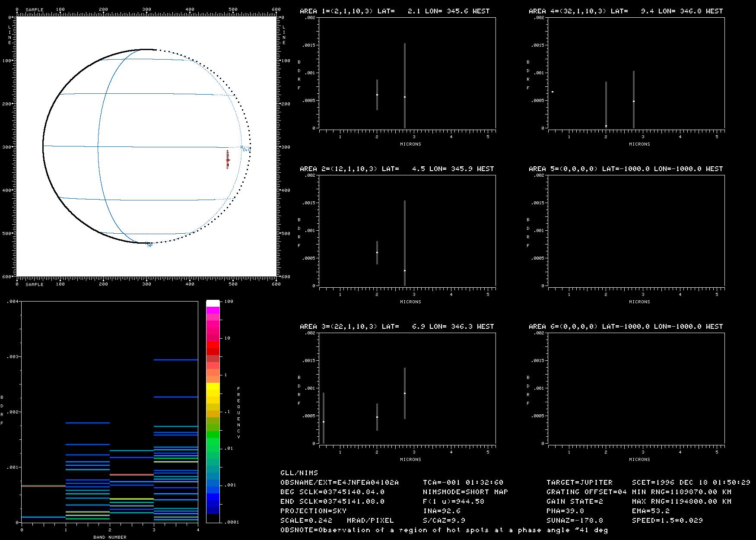
Task: Select the lone white data point in AREA 4
Action: (x=553, y=92)
